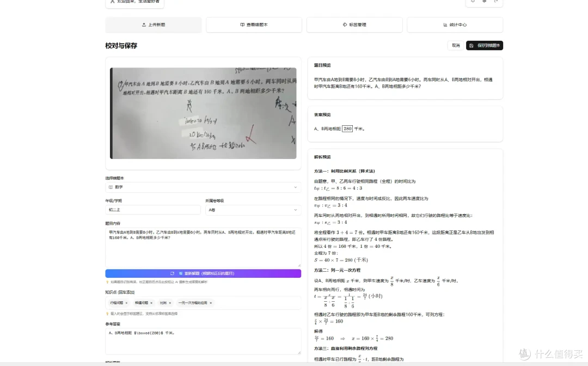This screenshot has height=366, width=588.
Task: Click the bar chart icon in 统计中心
Action: click(445, 25)
